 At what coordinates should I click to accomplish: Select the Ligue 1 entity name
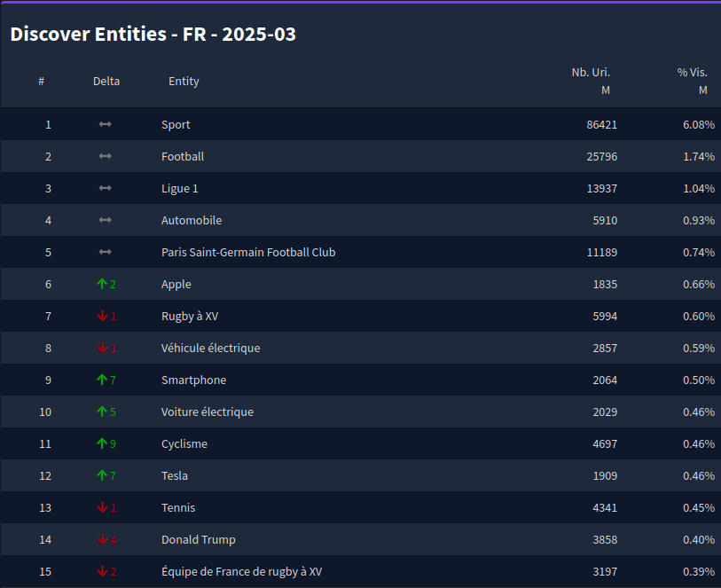[x=180, y=189]
